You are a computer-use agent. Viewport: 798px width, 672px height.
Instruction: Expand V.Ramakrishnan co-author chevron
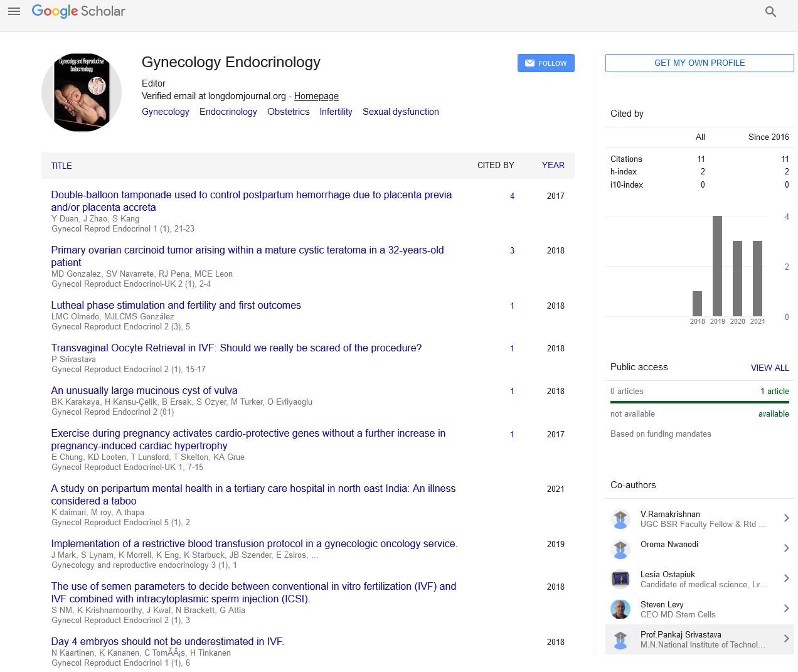pos(786,518)
